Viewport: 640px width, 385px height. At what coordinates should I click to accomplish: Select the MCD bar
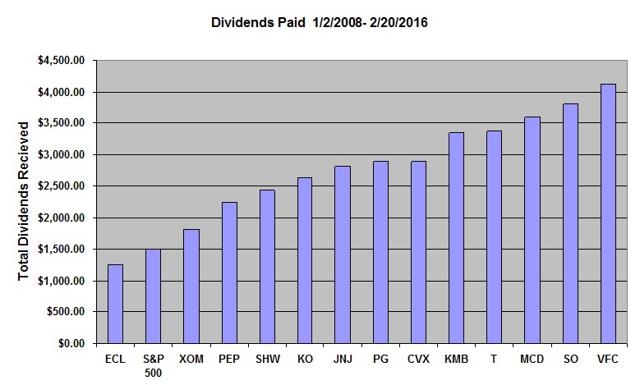tap(532, 230)
